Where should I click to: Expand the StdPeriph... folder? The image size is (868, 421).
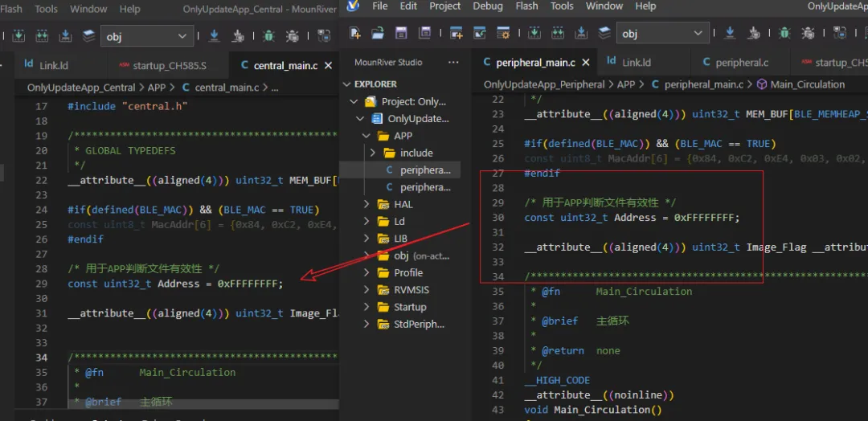click(366, 325)
